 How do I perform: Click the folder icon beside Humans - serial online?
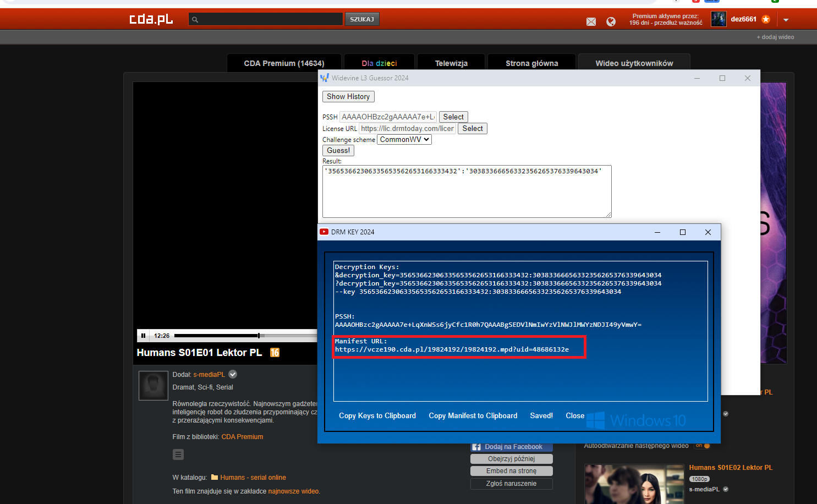point(215,478)
